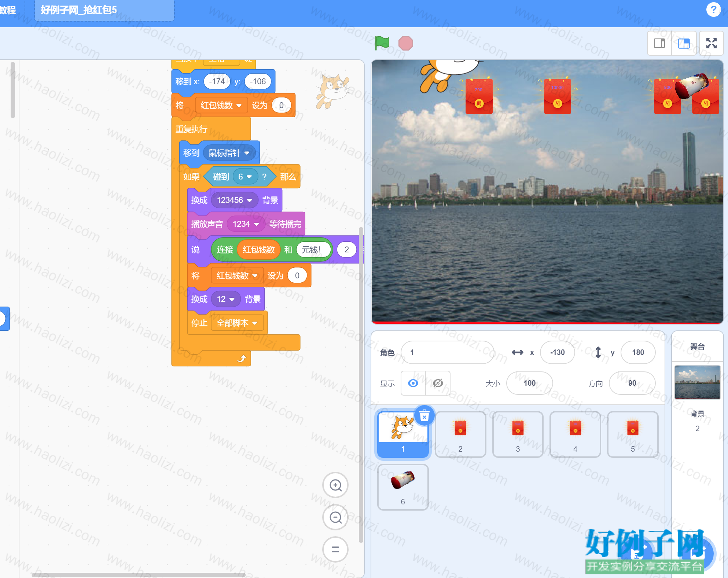728x578 pixels.
Task: Enter full screen stage mode
Action: (711, 44)
